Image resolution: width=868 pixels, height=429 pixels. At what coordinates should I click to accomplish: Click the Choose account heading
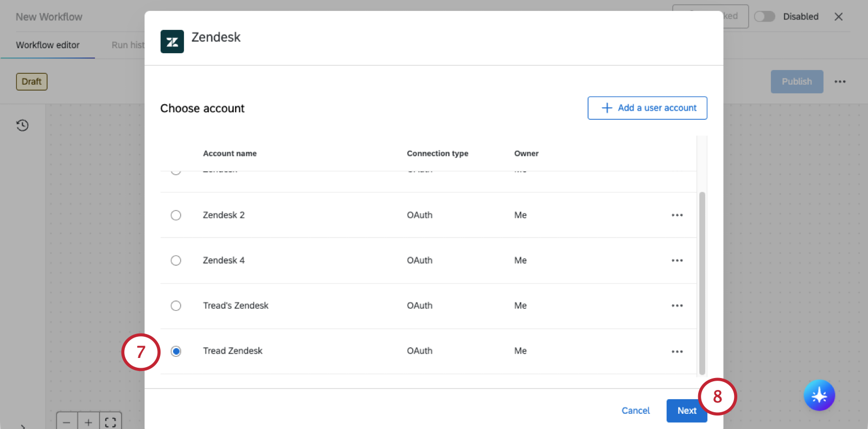202,108
